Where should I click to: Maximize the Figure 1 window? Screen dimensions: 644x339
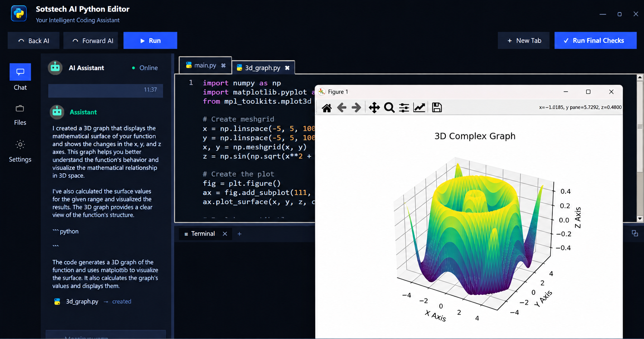point(588,92)
